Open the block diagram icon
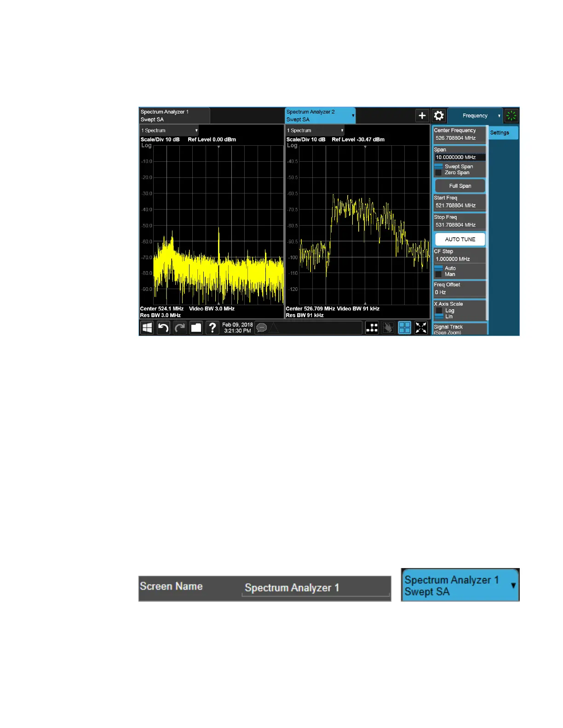This screenshot has width=563, height=728. [372, 328]
